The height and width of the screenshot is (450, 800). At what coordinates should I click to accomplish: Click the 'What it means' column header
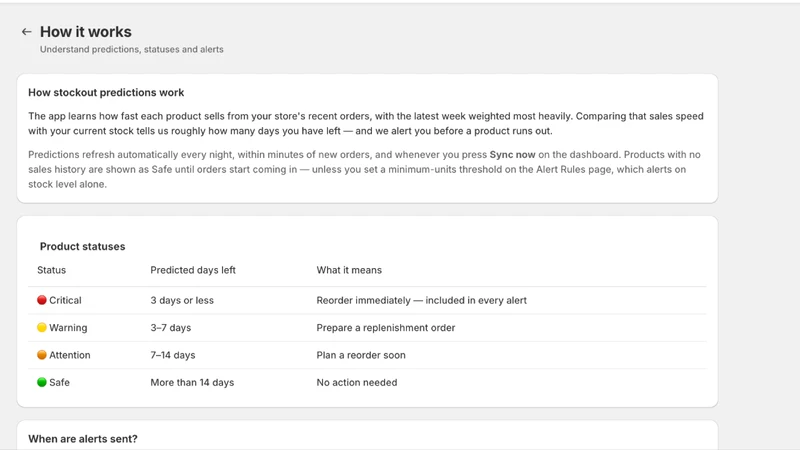(349, 270)
